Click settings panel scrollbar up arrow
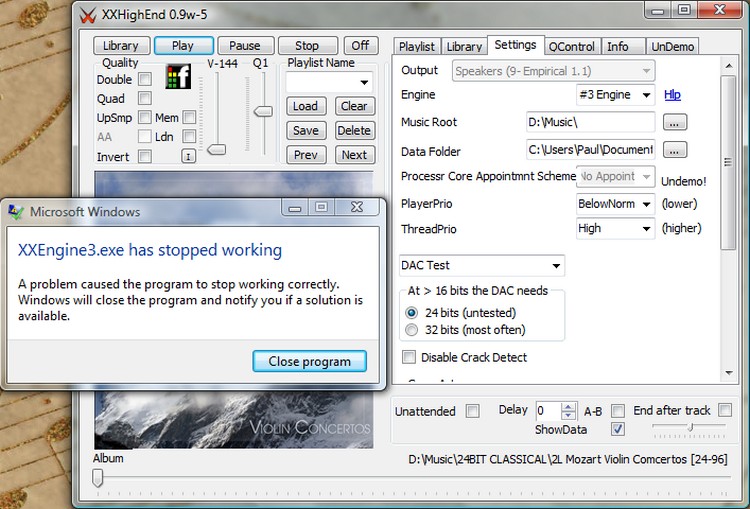Image resolution: width=750 pixels, height=509 pixels. click(x=728, y=66)
